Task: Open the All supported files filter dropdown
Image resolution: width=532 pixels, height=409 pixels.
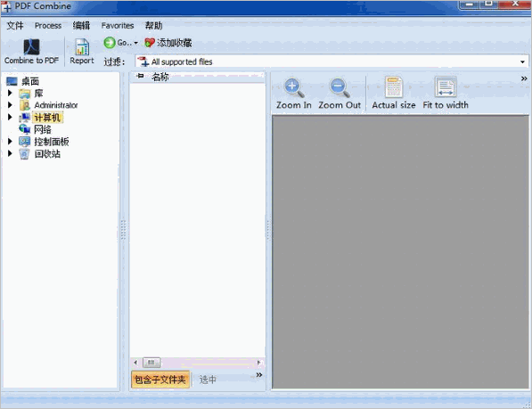Action: tap(522, 61)
